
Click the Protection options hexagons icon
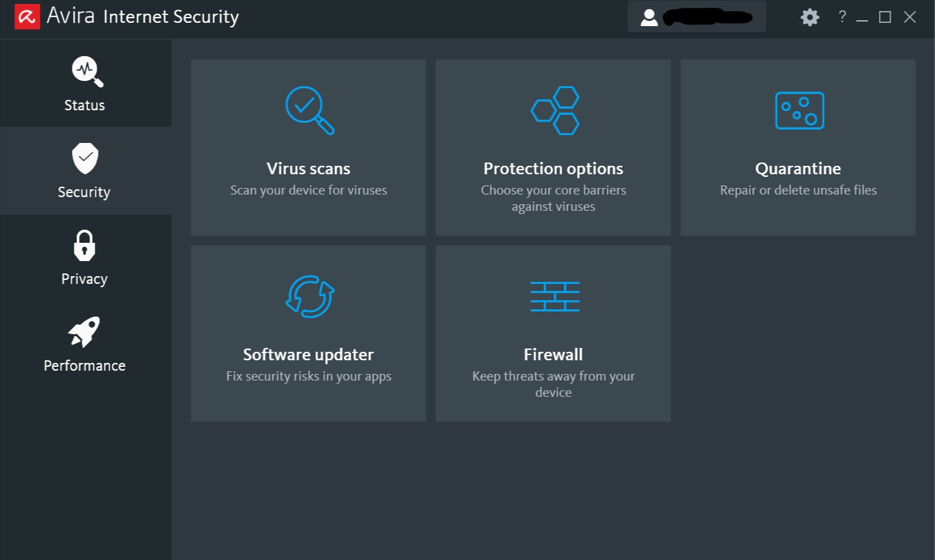555,110
